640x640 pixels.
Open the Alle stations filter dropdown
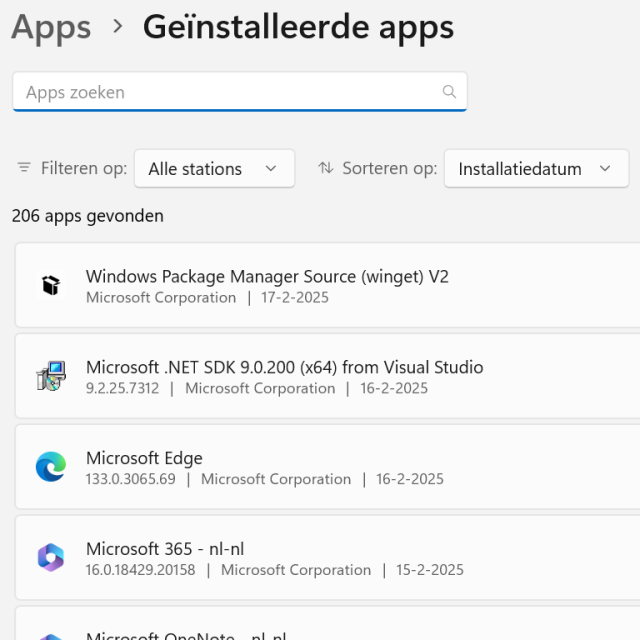214,169
